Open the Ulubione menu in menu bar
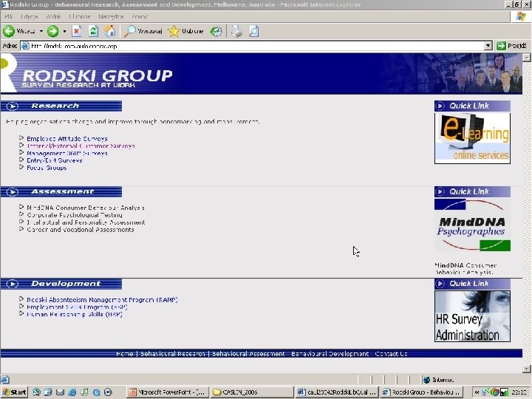The image size is (532, 399). [79, 16]
